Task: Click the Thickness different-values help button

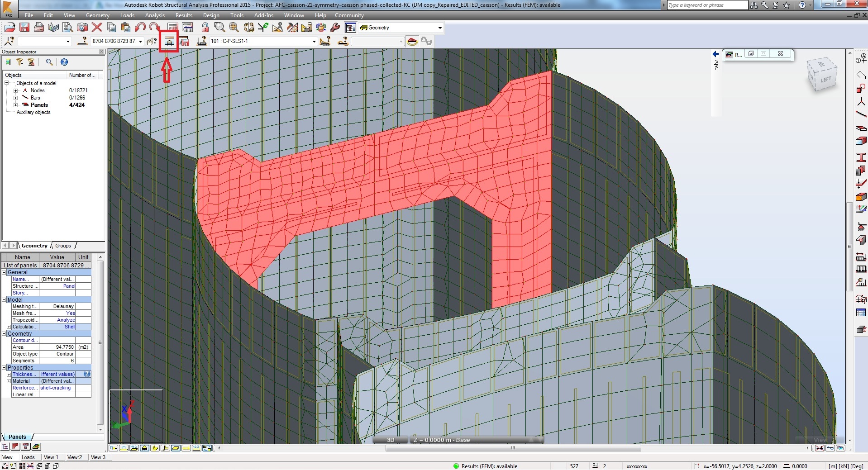Action: (x=86, y=374)
